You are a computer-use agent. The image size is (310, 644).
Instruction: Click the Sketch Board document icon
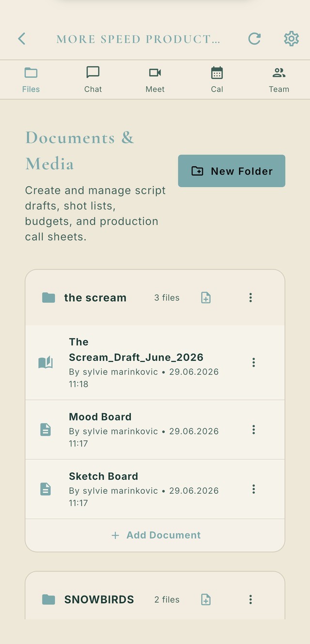(x=45, y=489)
